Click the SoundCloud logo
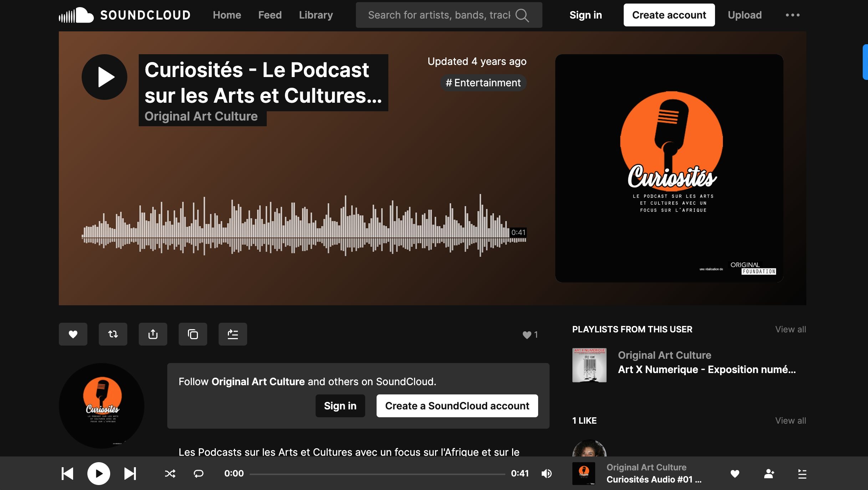The image size is (868, 490). (124, 15)
